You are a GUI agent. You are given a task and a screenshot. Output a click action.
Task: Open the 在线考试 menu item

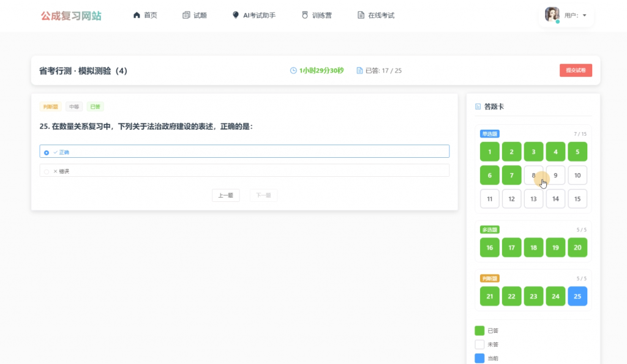coord(376,15)
